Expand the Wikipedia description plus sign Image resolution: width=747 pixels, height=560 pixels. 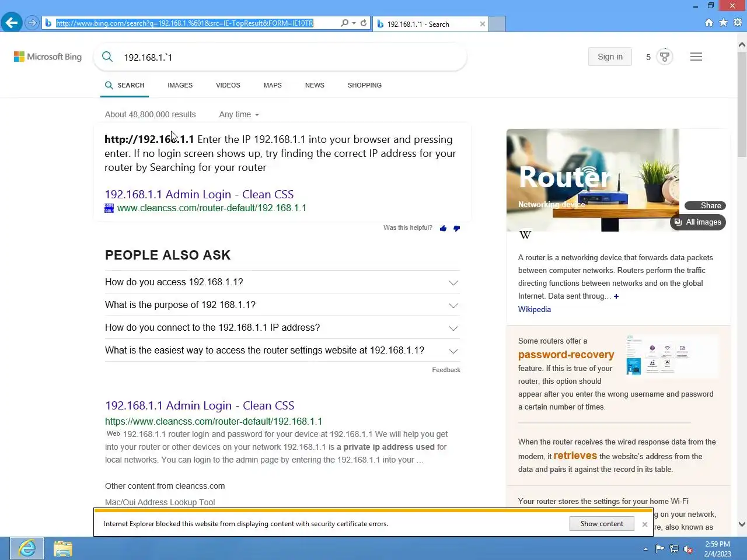[x=616, y=296]
